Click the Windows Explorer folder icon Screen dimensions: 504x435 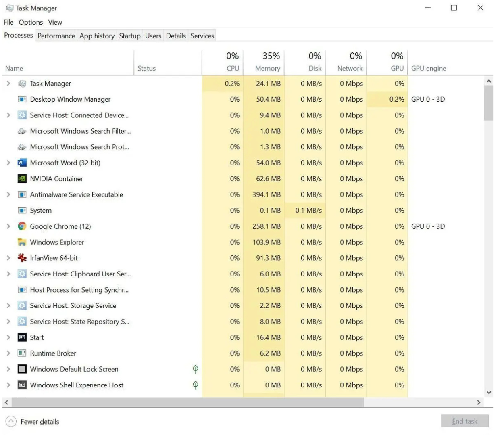click(22, 242)
